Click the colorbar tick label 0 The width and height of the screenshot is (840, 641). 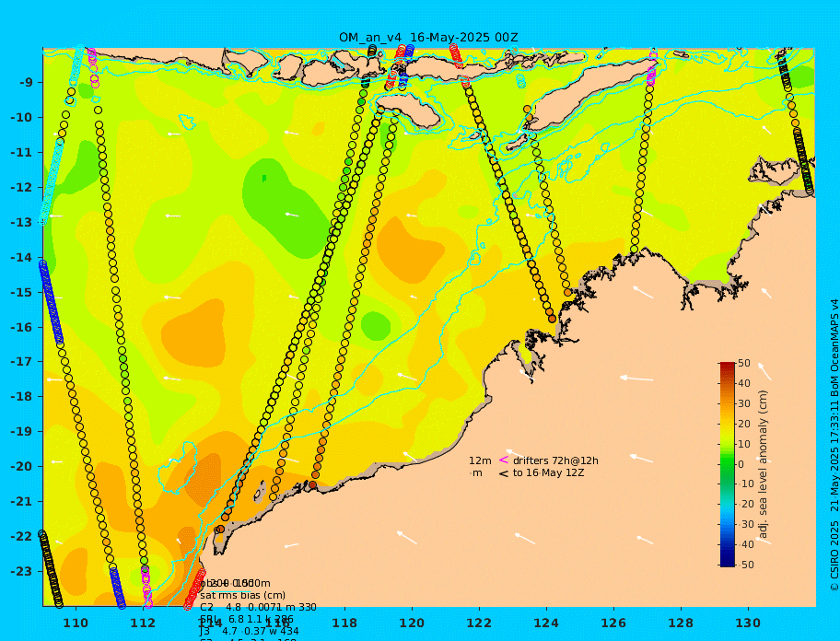coord(741,464)
